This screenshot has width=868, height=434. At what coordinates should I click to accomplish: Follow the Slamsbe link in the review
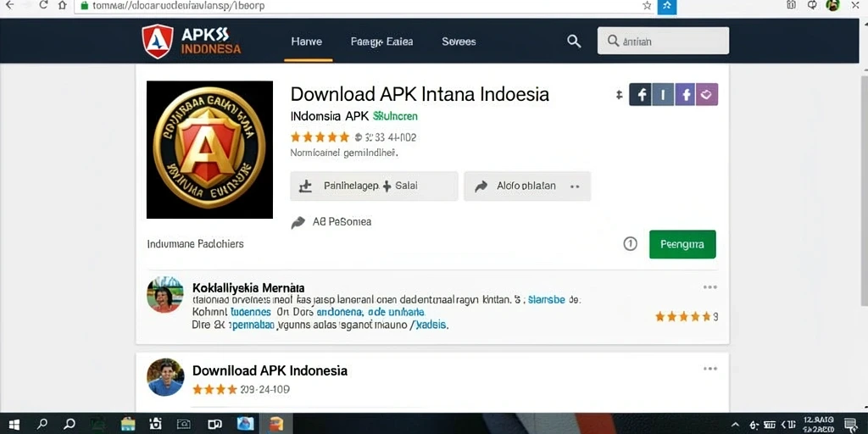coord(547,299)
